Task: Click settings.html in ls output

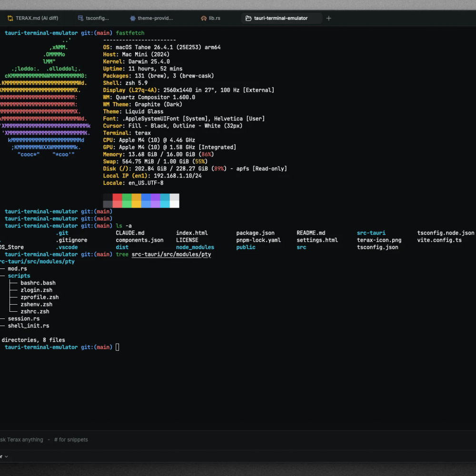Action: click(317, 240)
